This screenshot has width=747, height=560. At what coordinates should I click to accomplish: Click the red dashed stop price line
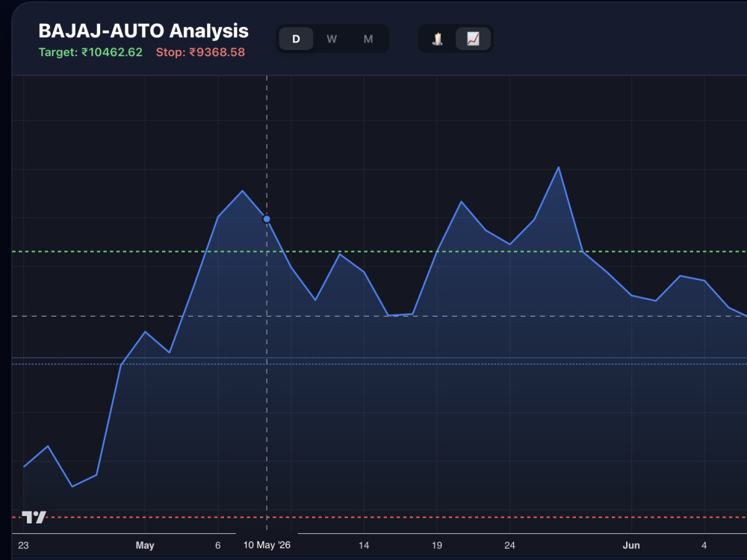(x=379, y=517)
